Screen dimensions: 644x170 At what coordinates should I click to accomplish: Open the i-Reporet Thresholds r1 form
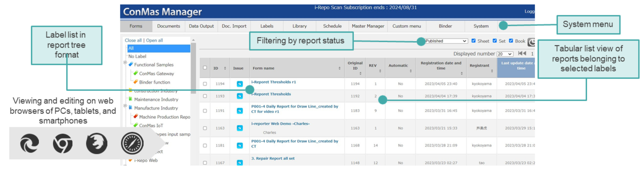(273, 82)
